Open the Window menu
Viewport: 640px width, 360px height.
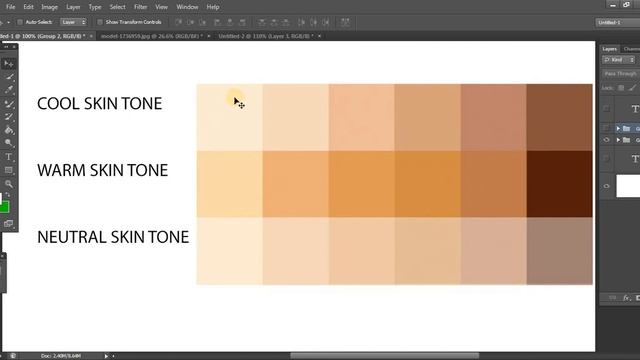tap(187, 7)
